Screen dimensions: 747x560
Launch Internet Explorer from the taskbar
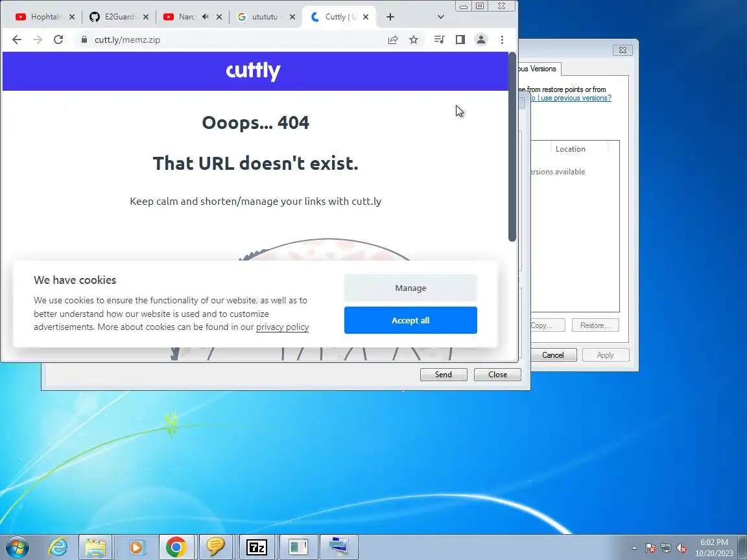58,547
